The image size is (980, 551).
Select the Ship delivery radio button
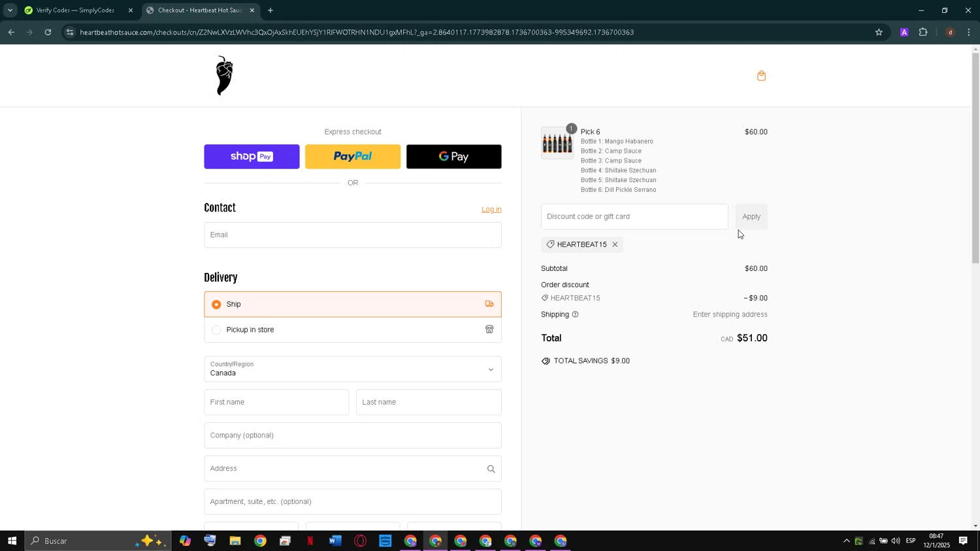pos(216,304)
